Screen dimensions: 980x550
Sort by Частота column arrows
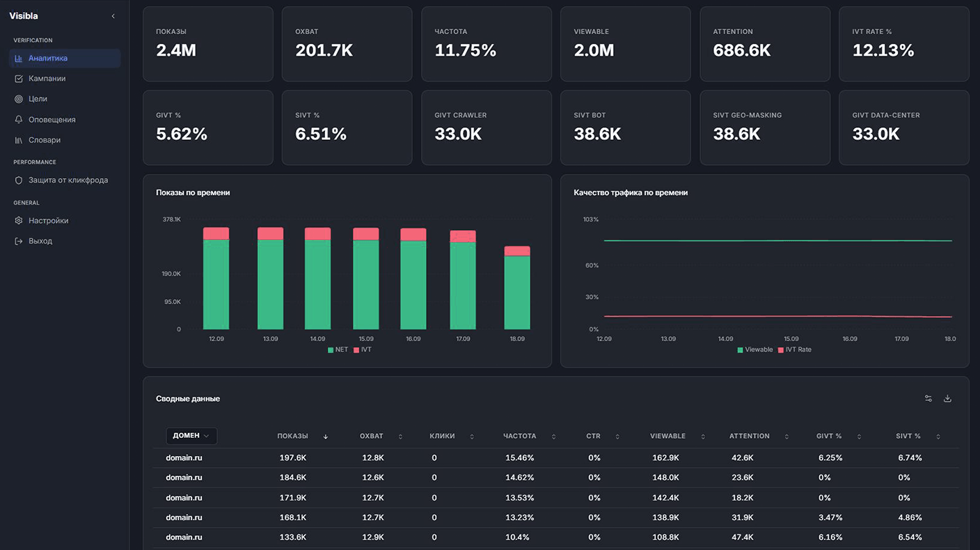point(553,437)
